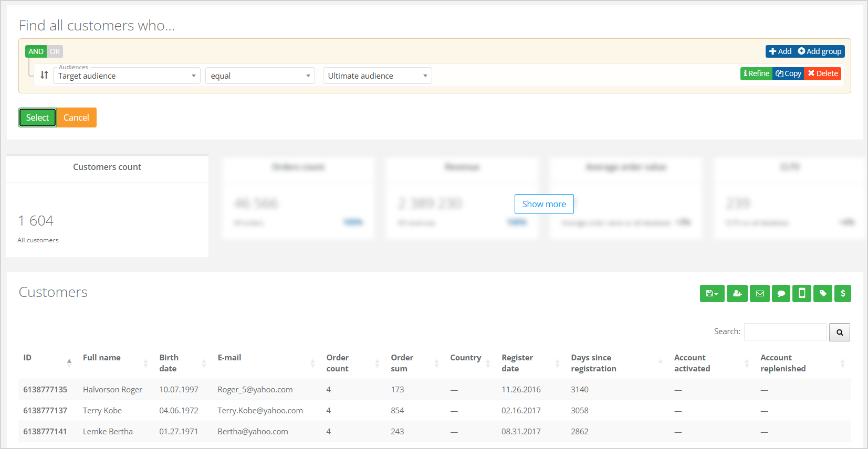The image size is (868, 449).
Task: Click the green tag icon button
Action: (823, 294)
